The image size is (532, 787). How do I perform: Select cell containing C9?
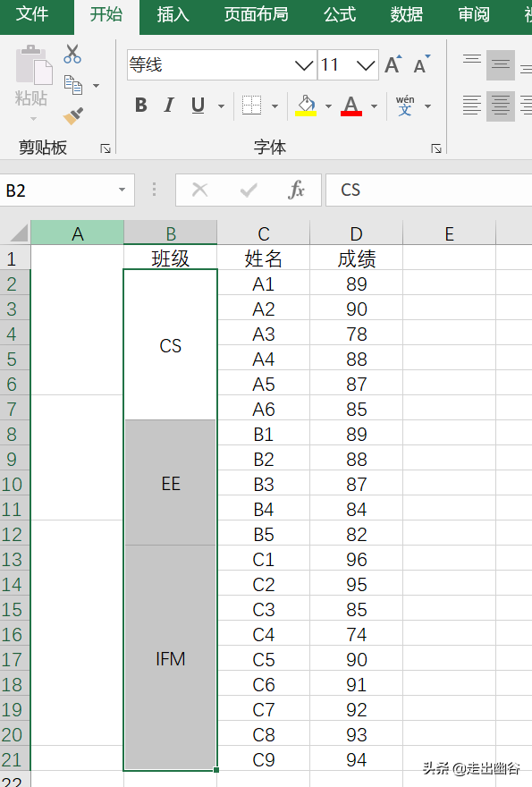[264, 759]
